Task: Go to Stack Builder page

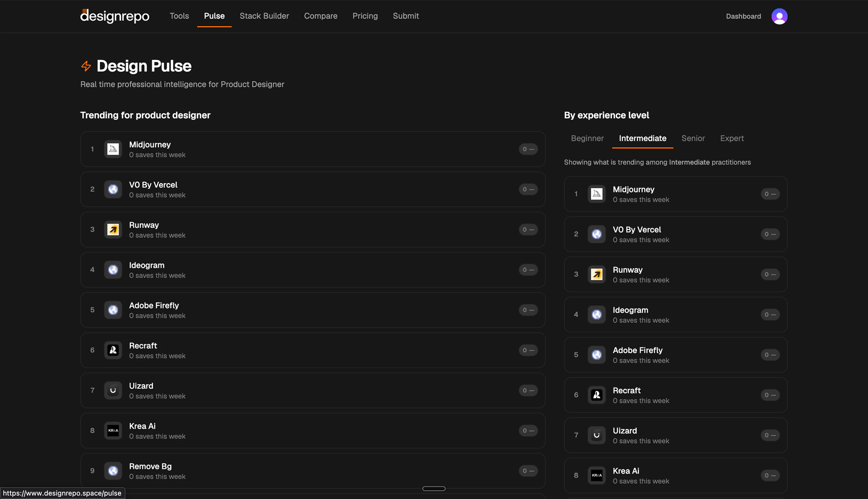Action: (264, 16)
